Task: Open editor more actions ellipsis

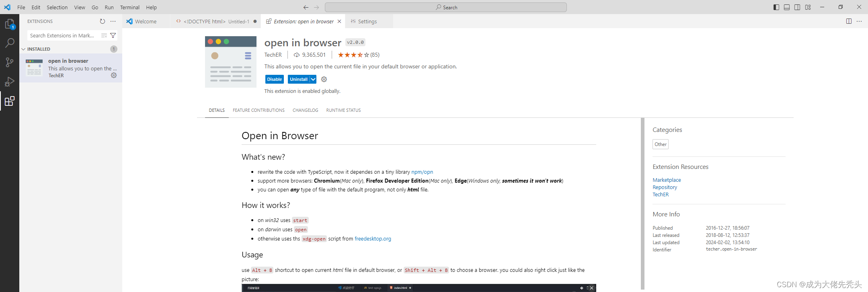Action: pyautogui.click(x=859, y=21)
